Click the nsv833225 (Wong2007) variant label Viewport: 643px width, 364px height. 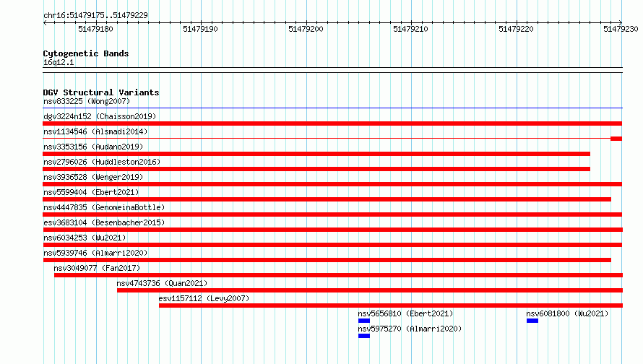[87, 101]
